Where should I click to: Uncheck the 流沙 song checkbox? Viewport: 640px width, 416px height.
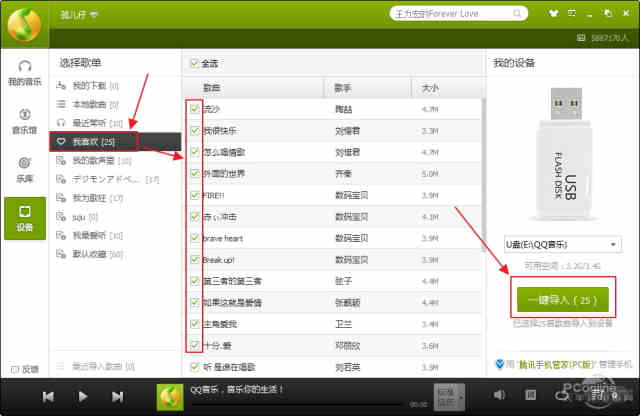(195, 109)
